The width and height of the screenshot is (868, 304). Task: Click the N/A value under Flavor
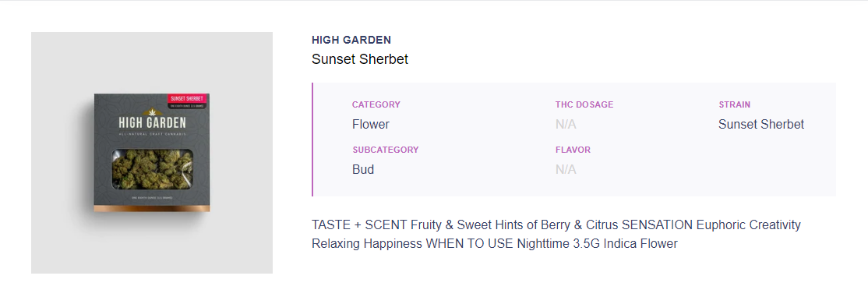(x=566, y=170)
